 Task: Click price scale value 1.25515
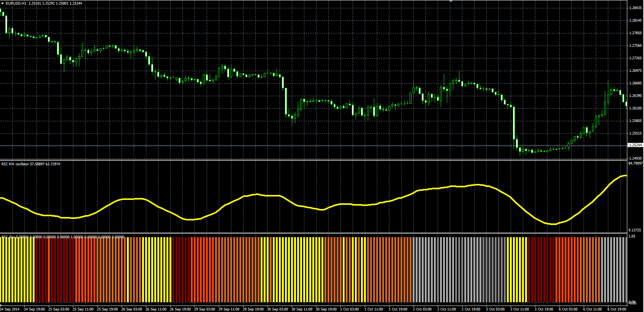pyautogui.click(x=635, y=133)
